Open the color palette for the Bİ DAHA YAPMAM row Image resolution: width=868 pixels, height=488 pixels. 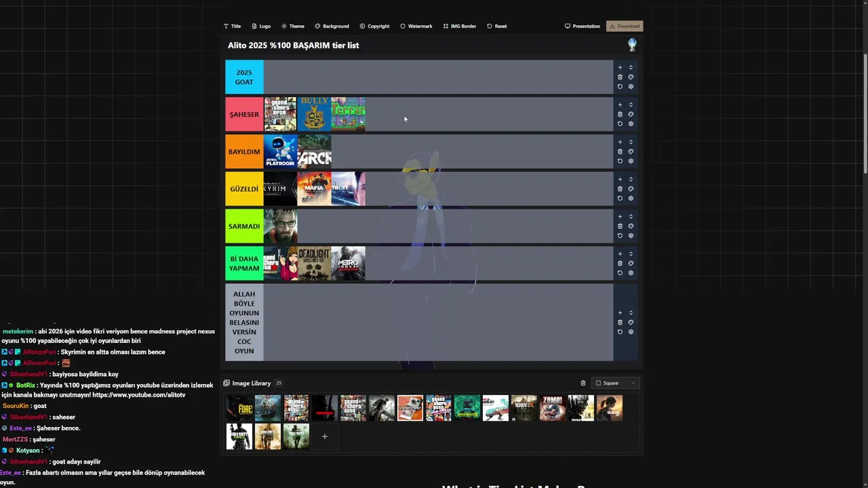click(x=631, y=263)
